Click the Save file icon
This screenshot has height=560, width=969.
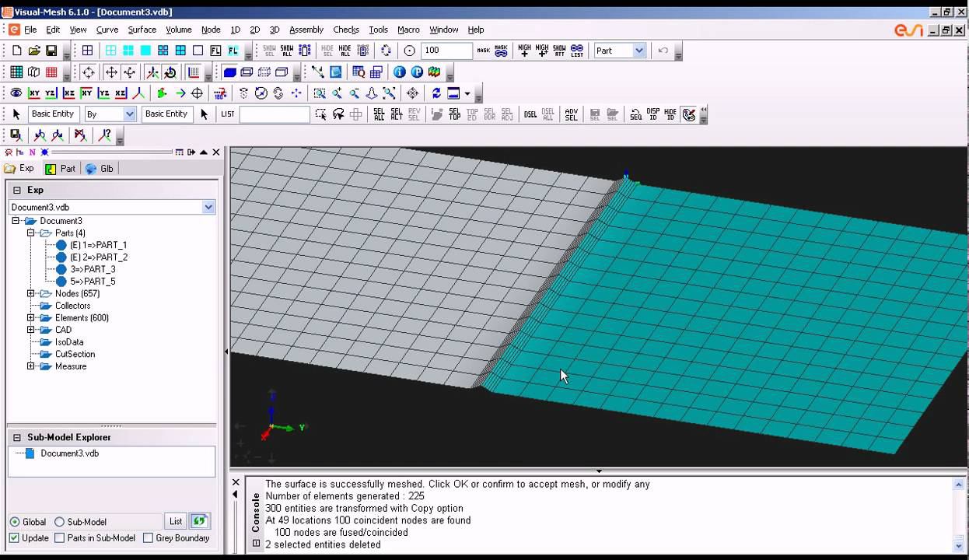pyautogui.click(x=51, y=51)
